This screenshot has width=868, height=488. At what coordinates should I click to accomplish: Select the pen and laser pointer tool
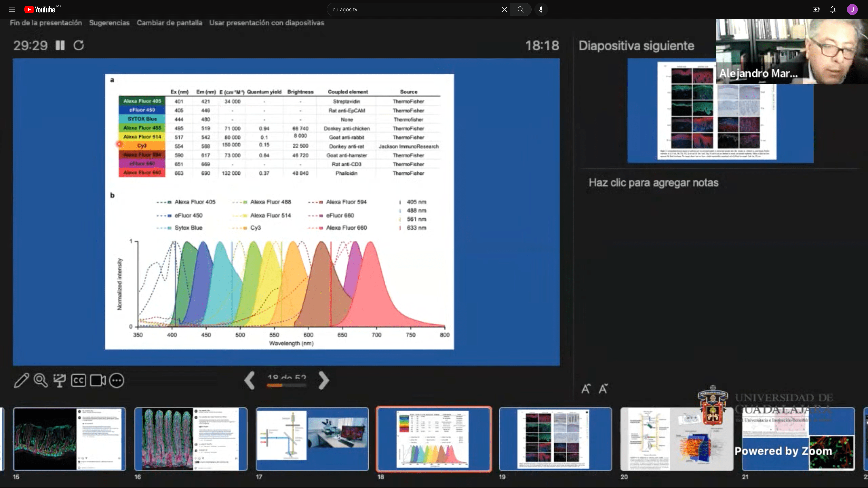tap(21, 381)
